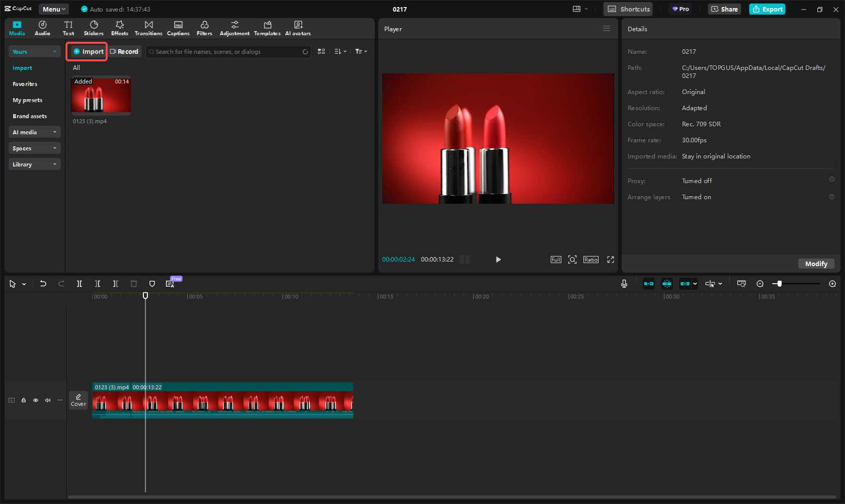Click the Split clip tool

pos(79,284)
